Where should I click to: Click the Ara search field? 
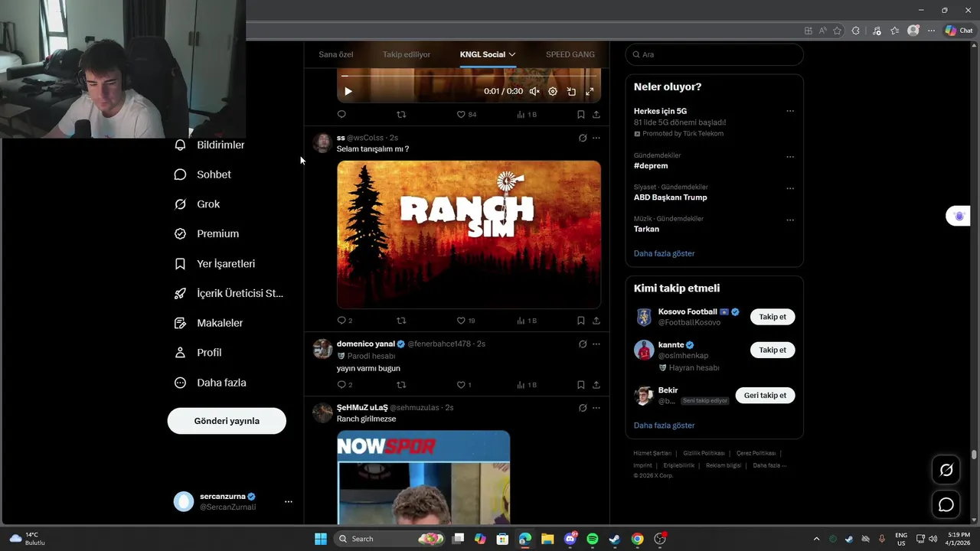click(x=714, y=54)
